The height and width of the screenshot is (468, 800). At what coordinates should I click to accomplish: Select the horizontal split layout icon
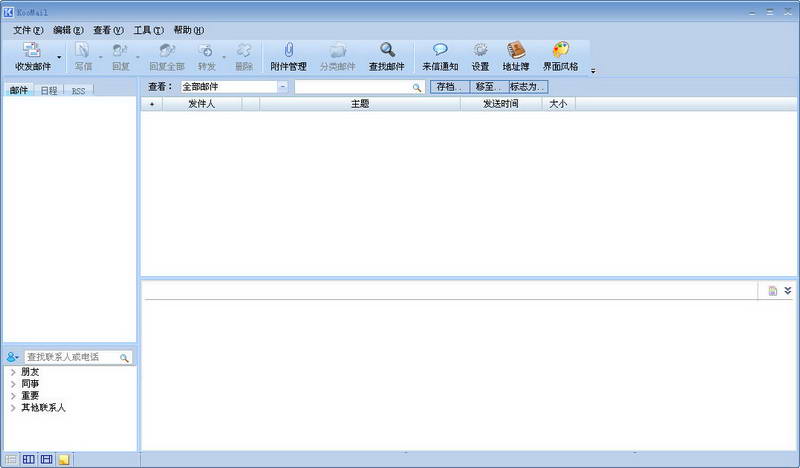coord(46,459)
